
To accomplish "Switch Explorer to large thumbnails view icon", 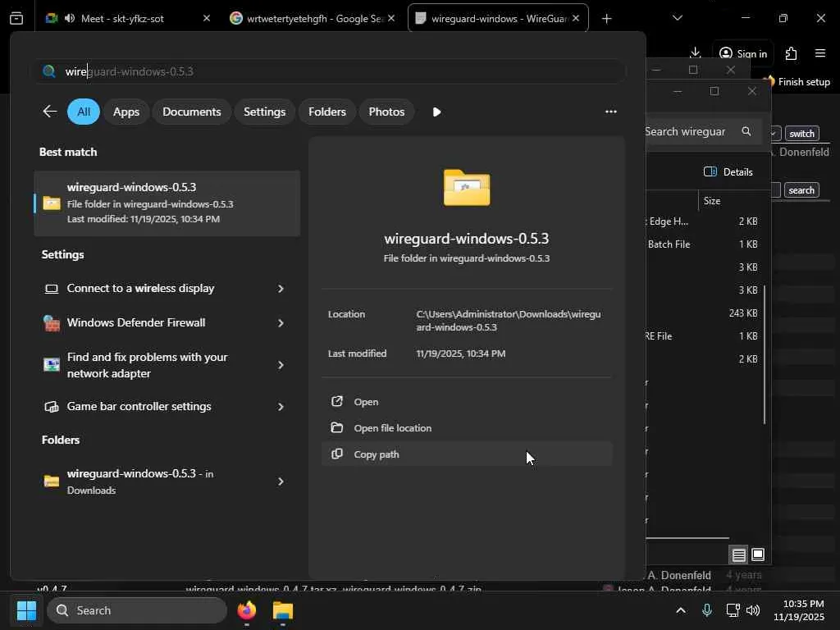I will [757, 555].
